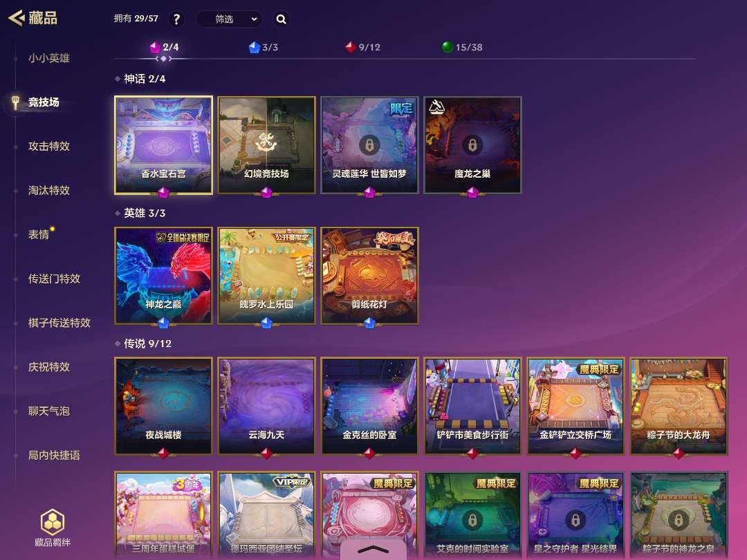Click the magnifier search icon
The width and height of the screenshot is (747, 560).
pyautogui.click(x=281, y=19)
